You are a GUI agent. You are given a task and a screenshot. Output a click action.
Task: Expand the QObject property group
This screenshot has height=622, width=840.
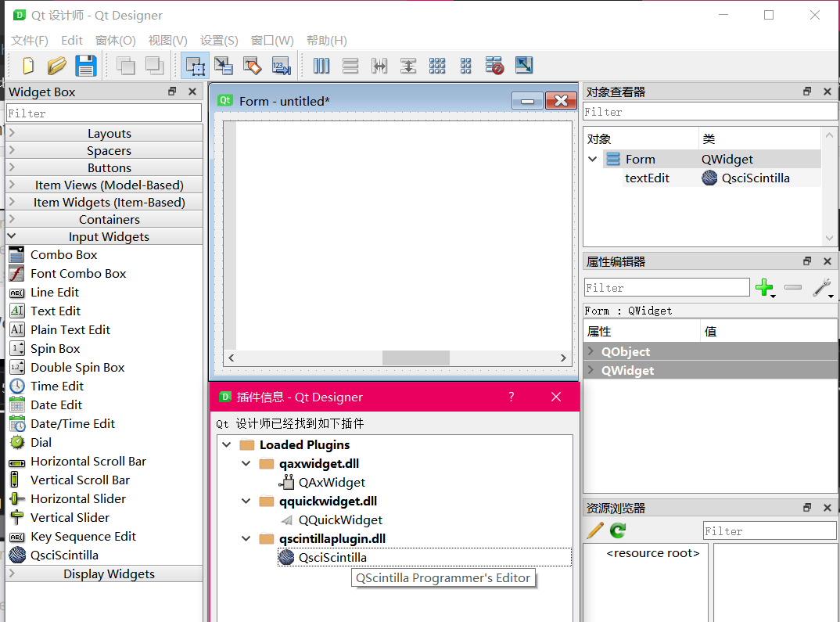coord(591,351)
